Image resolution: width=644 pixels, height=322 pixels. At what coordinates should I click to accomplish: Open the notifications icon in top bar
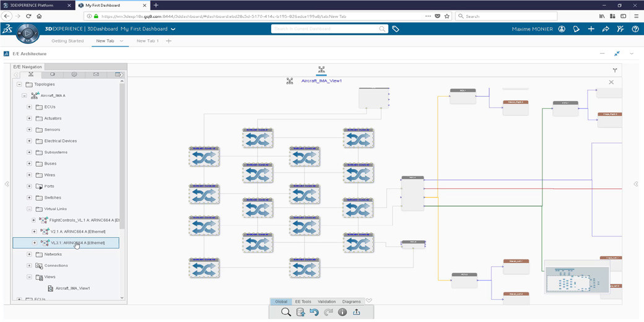576,29
